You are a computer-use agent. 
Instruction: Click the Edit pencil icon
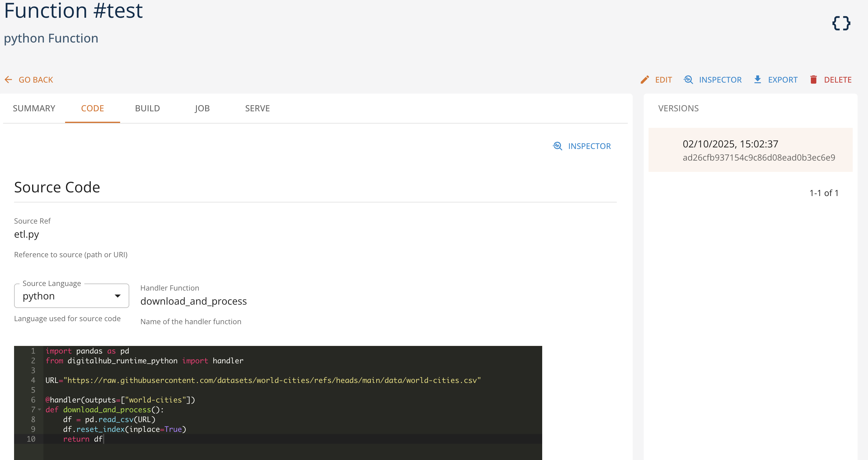(645, 79)
